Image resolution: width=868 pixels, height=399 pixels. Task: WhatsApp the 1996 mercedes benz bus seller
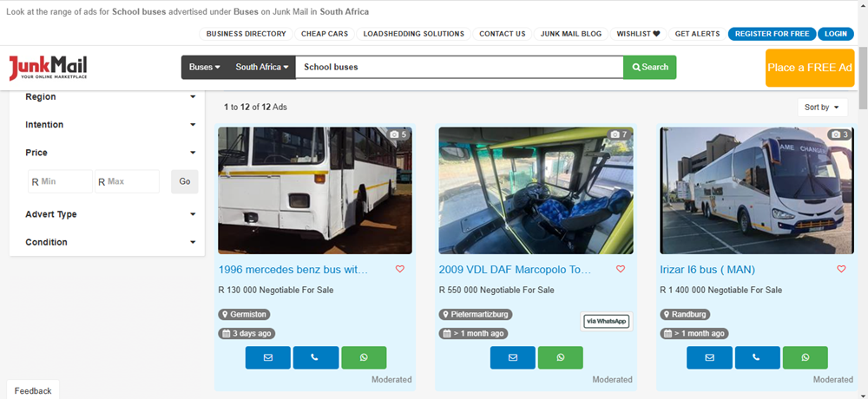click(364, 357)
